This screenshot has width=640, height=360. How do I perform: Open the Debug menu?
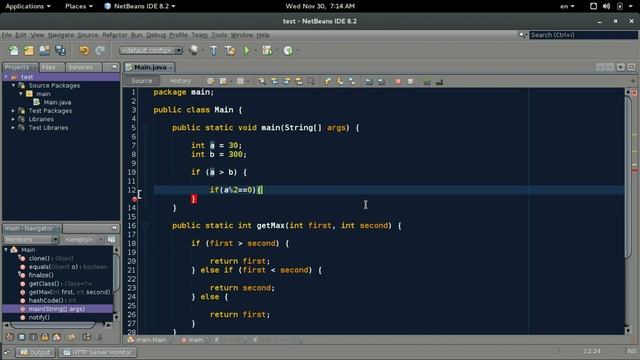coord(156,35)
